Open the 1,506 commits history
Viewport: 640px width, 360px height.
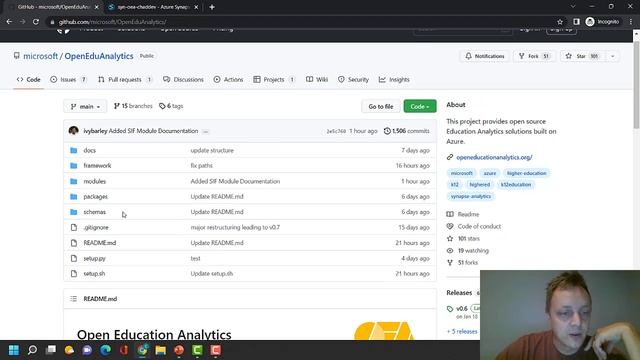[407, 131]
